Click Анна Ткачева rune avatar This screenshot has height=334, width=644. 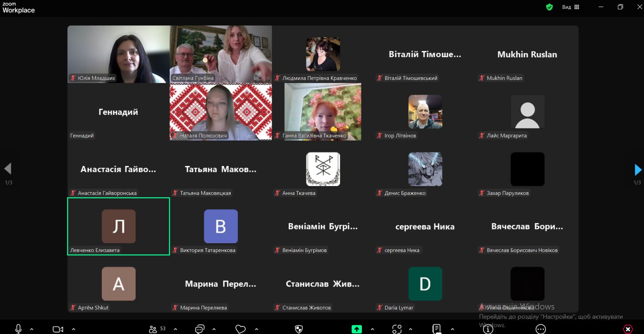pyautogui.click(x=323, y=169)
